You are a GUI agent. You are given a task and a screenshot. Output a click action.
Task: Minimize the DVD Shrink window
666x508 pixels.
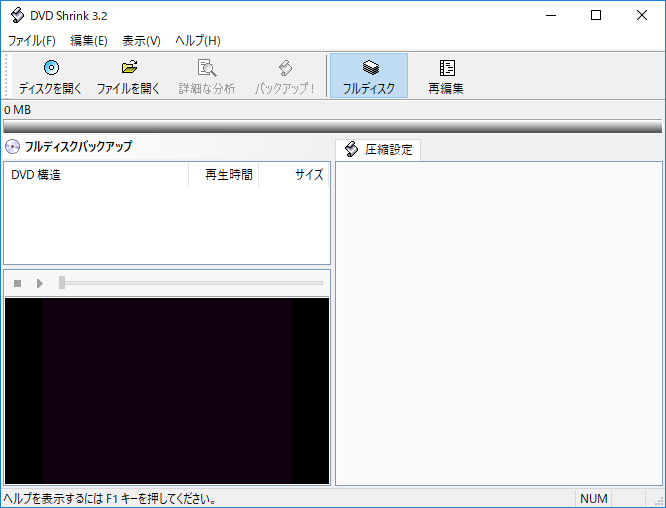551,16
